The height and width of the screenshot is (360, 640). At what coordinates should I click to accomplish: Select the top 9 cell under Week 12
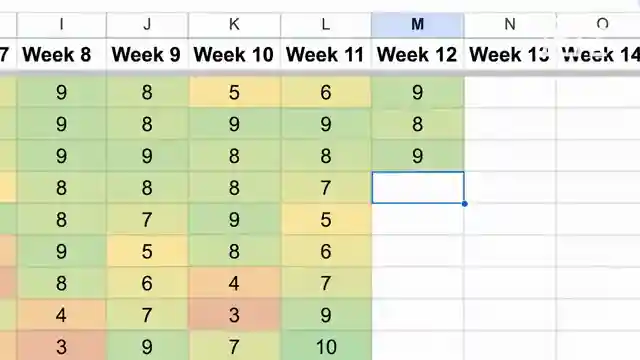tap(418, 92)
